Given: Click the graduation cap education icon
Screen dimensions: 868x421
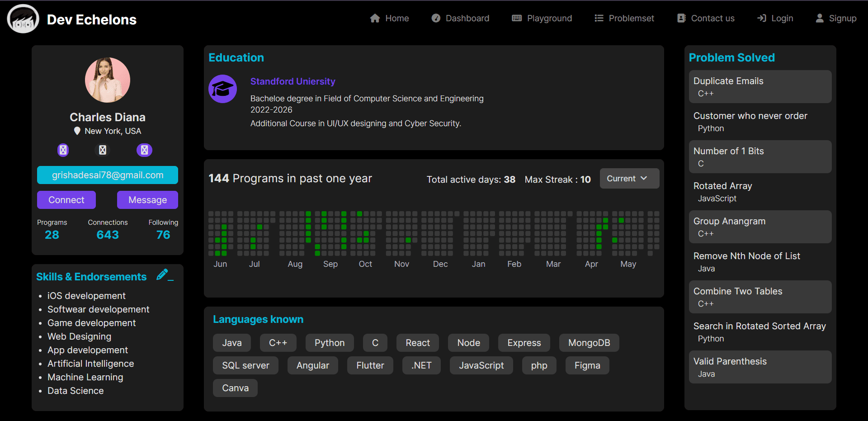Looking at the screenshot, I should [x=222, y=89].
